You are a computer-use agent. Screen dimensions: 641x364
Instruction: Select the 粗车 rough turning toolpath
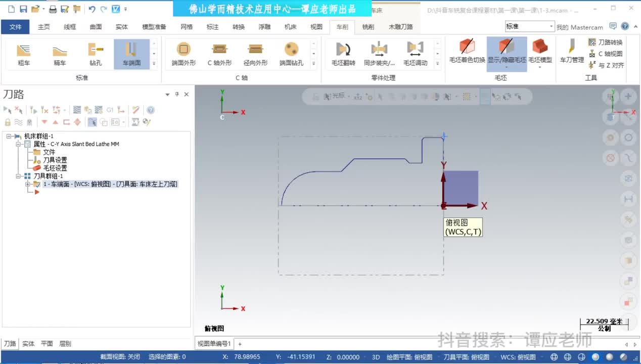pyautogui.click(x=24, y=54)
